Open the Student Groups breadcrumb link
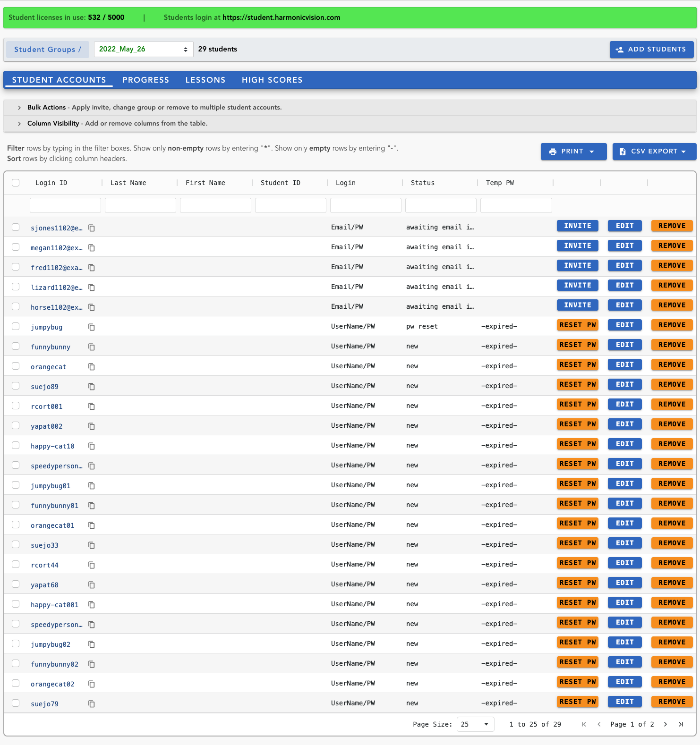The width and height of the screenshot is (700, 745). (48, 50)
